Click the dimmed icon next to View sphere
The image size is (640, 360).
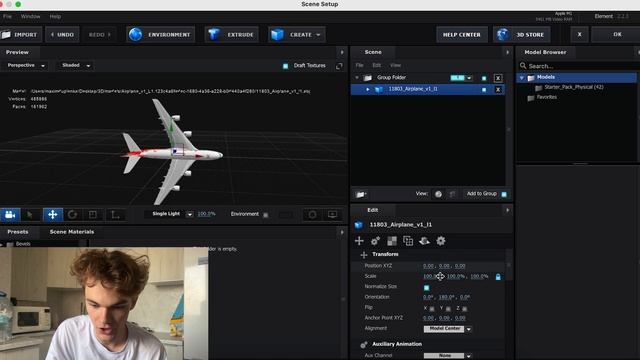452,194
